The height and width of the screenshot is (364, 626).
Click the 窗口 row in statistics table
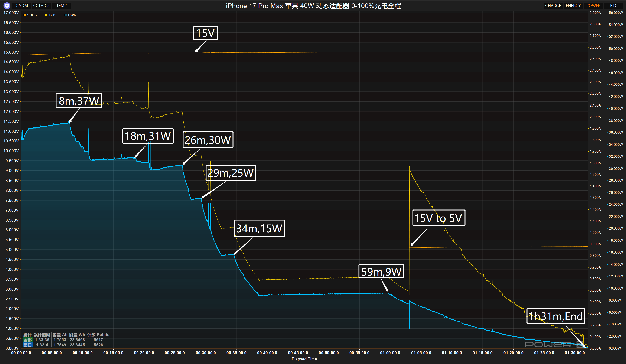(27, 345)
